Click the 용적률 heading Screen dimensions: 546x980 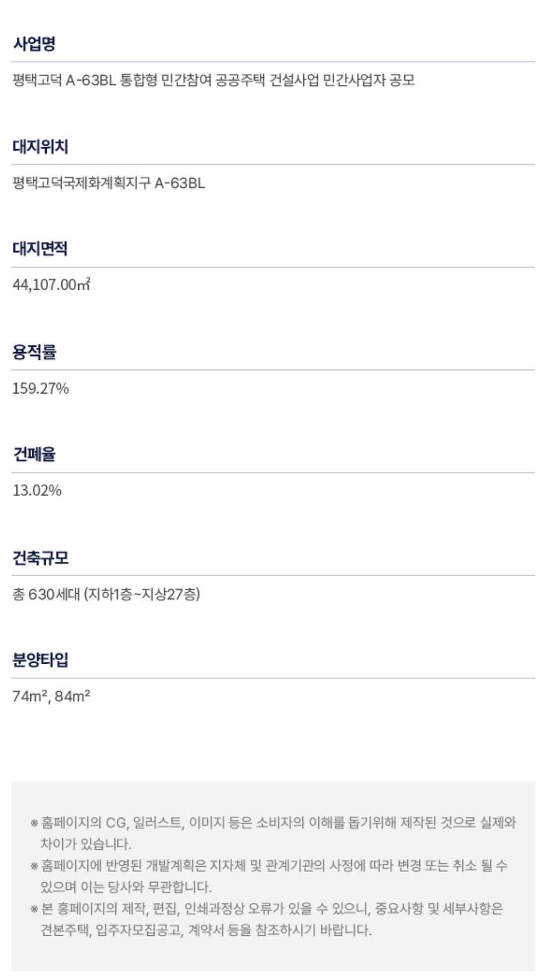tap(34, 352)
